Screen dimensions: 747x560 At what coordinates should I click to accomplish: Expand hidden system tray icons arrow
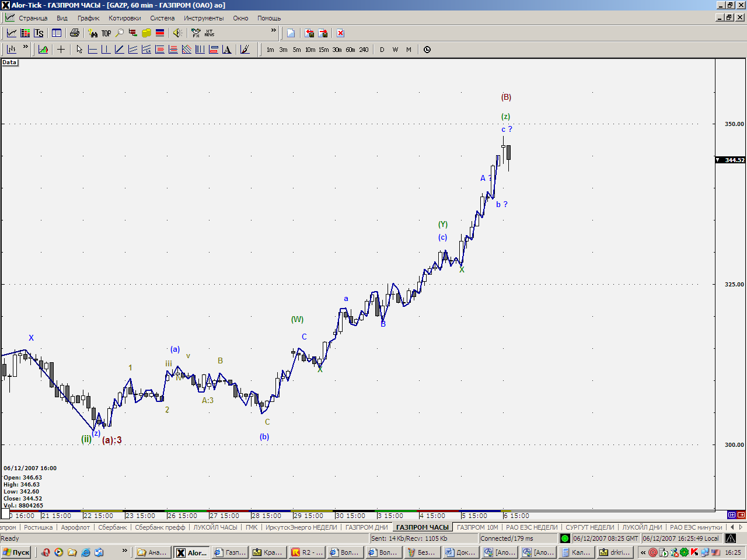coord(643,552)
